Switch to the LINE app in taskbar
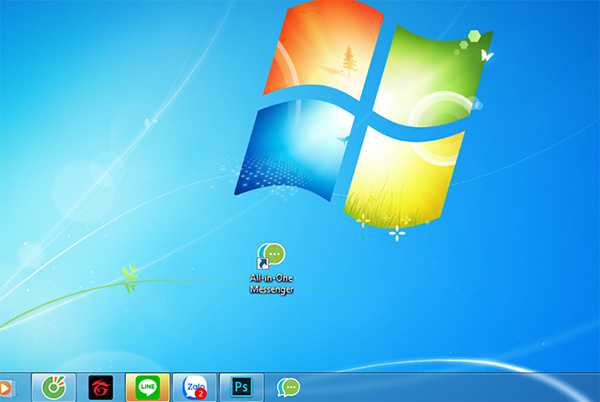600x402 pixels. coord(148,386)
